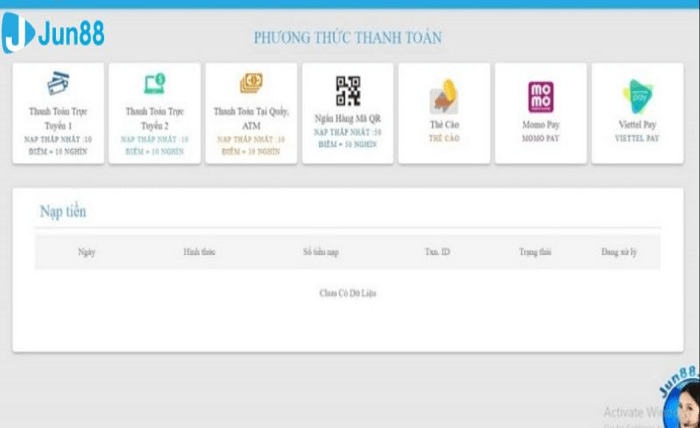This screenshot has width=700, height=428.
Task: Click the Thanh Toán Tại Quầy, ATM label
Action: tap(251, 118)
